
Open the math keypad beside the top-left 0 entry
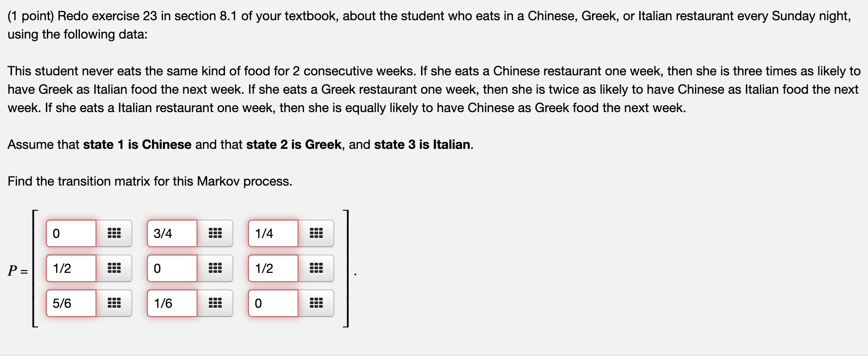115,233
